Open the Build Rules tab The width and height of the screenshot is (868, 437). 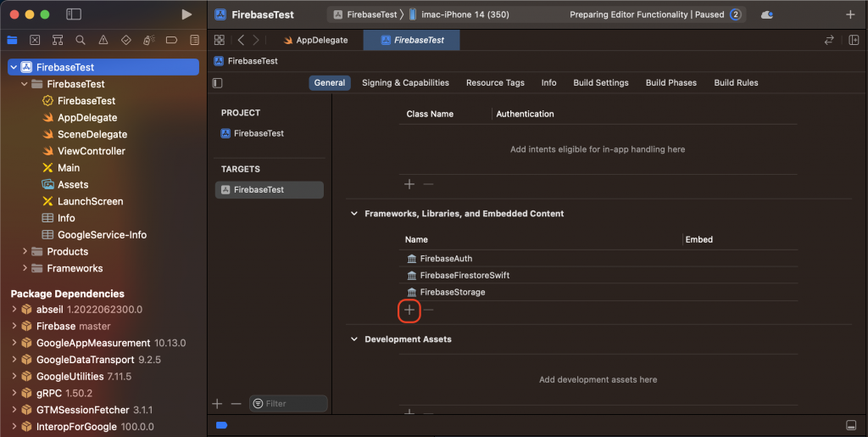[x=736, y=83]
